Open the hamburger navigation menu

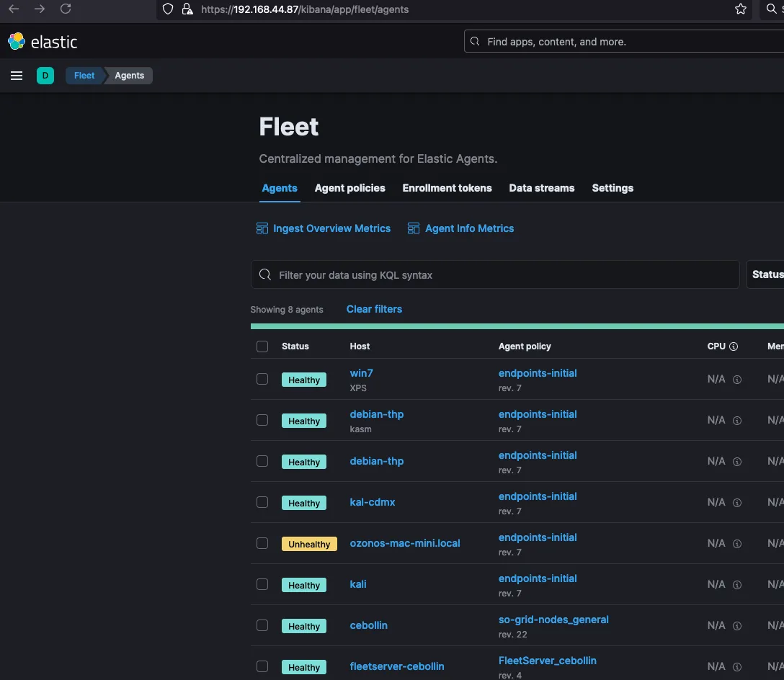click(x=17, y=76)
